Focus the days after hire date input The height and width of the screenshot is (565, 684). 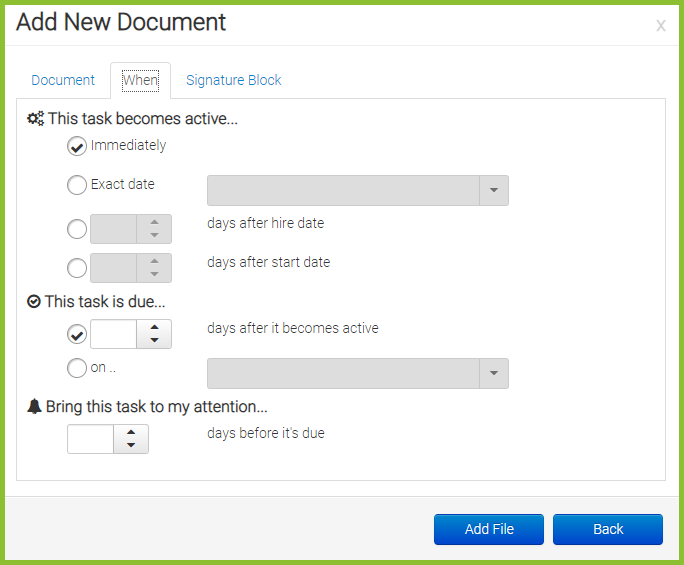[113, 229]
